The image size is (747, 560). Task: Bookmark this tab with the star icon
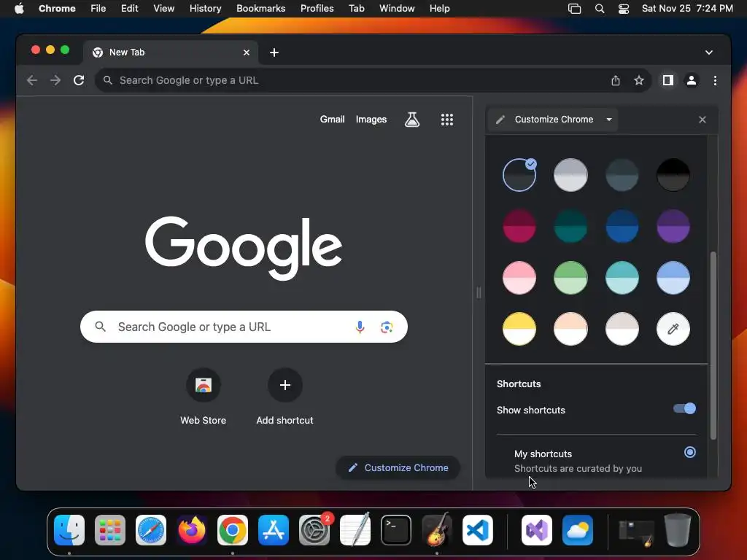pos(639,80)
